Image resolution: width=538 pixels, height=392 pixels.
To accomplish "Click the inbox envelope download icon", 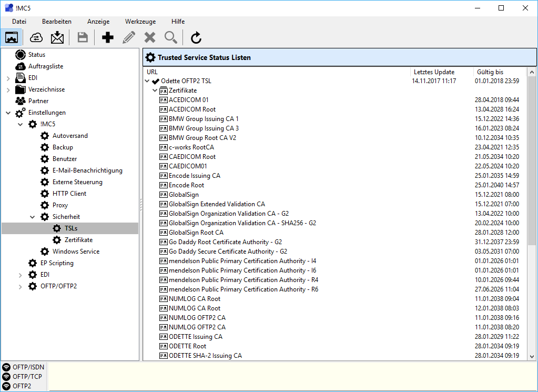I will coord(57,37).
